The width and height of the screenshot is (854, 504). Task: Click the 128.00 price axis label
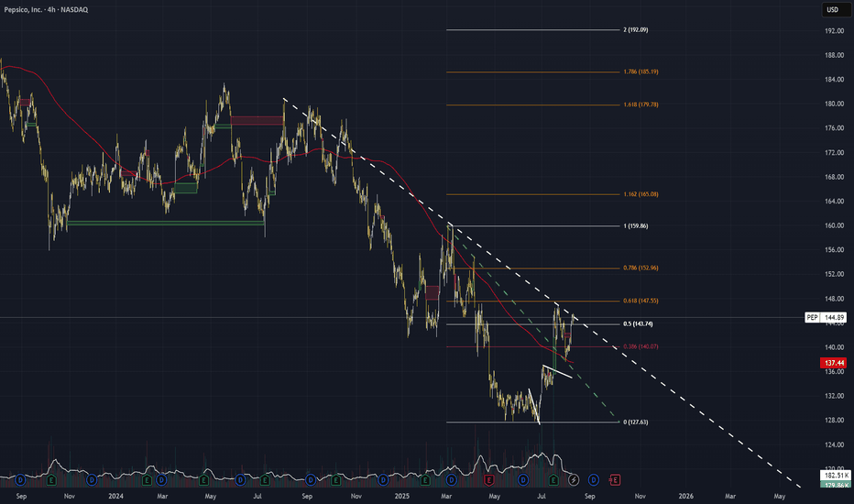[834, 420]
